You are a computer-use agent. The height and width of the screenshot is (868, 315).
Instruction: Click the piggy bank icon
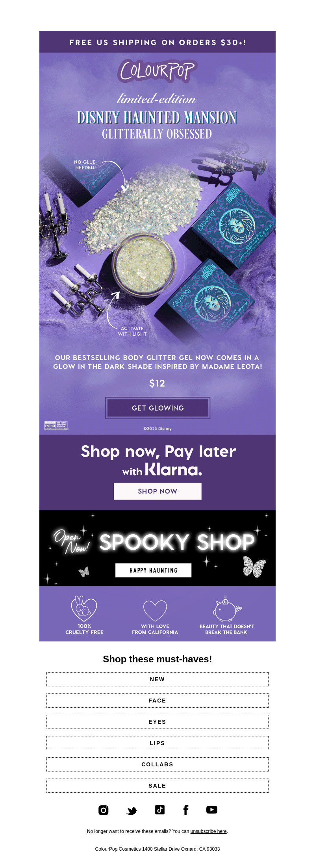227,608
